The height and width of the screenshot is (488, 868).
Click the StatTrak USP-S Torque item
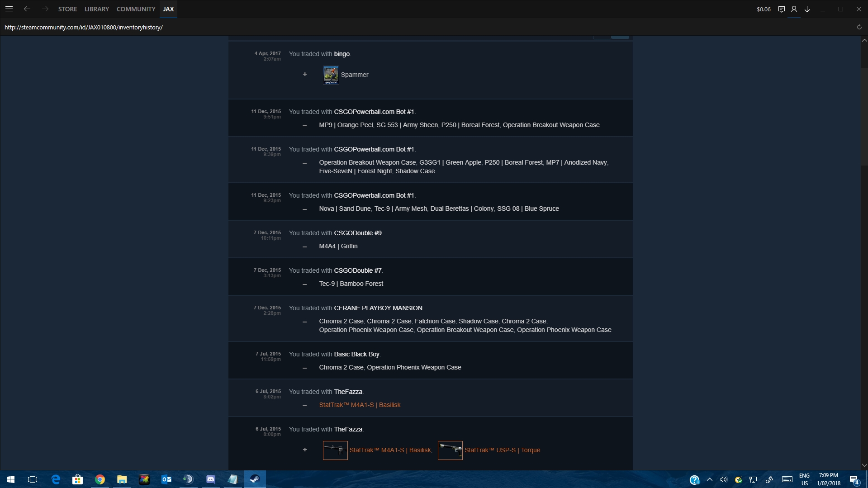tap(502, 450)
